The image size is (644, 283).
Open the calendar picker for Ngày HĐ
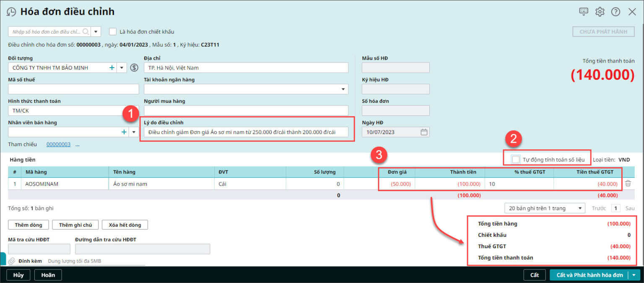[424, 132]
